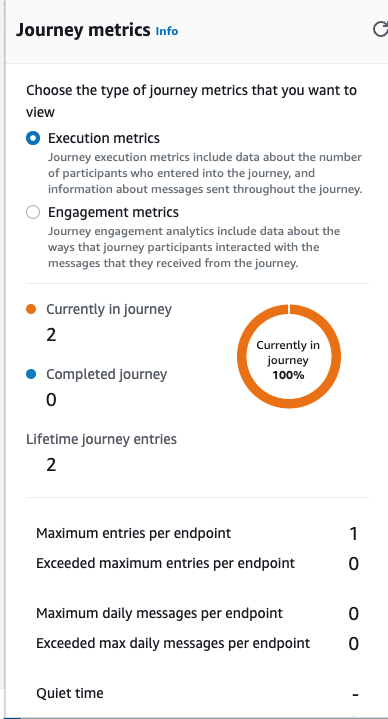The height and width of the screenshot is (719, 388).
Task: Click the Currently in journey 100% center label
Action: [288, 360]
